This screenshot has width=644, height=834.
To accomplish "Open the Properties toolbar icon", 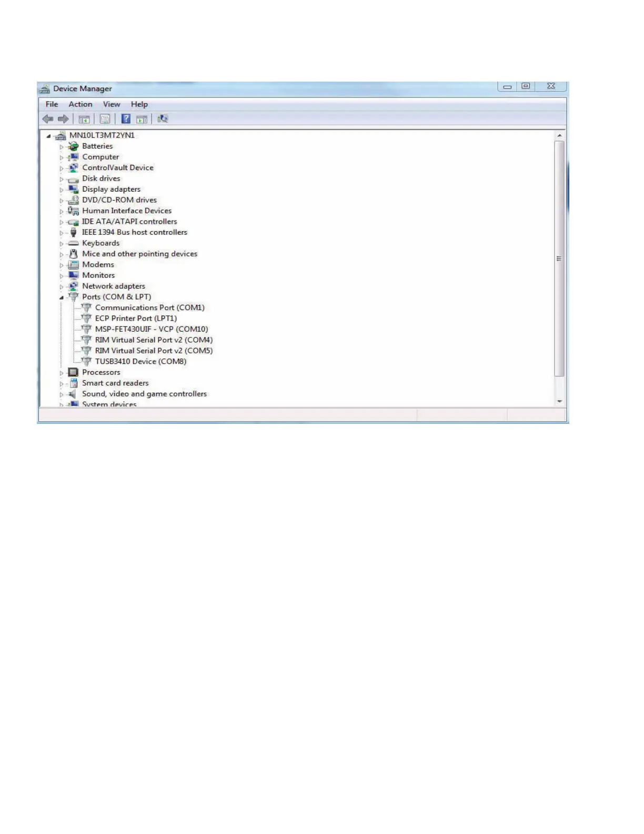I will coord(105,119).
